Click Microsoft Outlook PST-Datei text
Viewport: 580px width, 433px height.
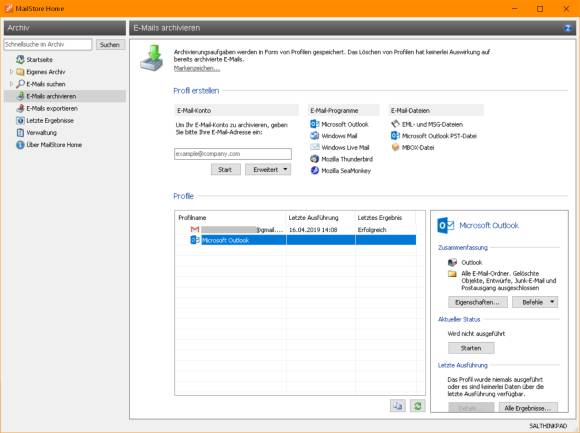click(x=439, y=136)
